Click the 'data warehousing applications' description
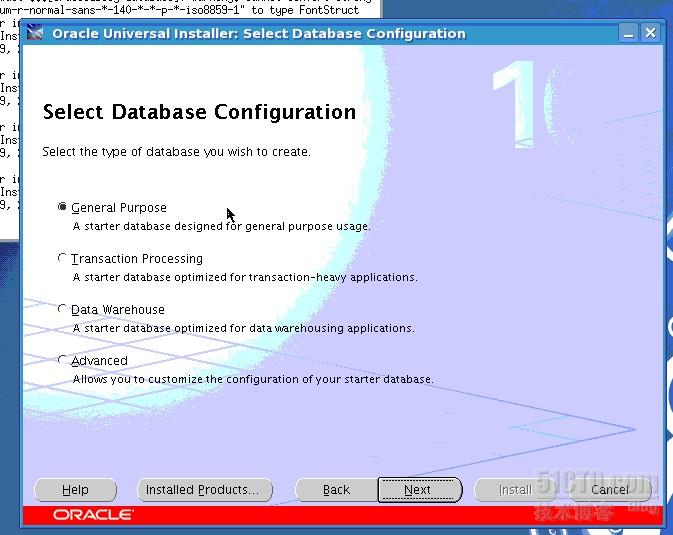673x535 pixels. [244, 328]
